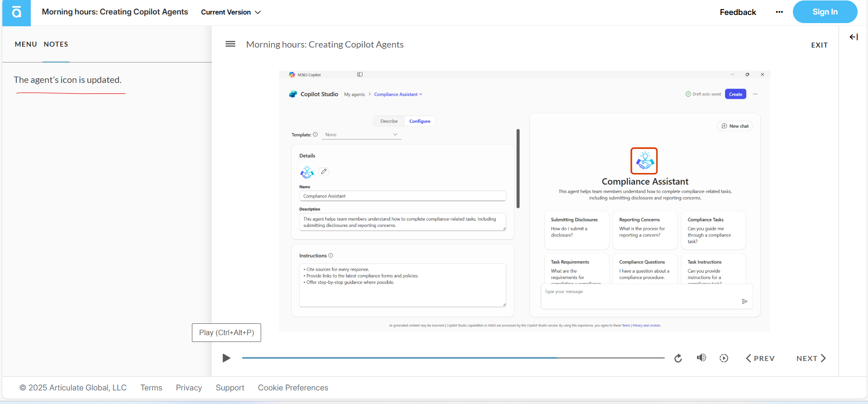
Task: Click the Instructions resize handle corner
Action: point(504,305)
